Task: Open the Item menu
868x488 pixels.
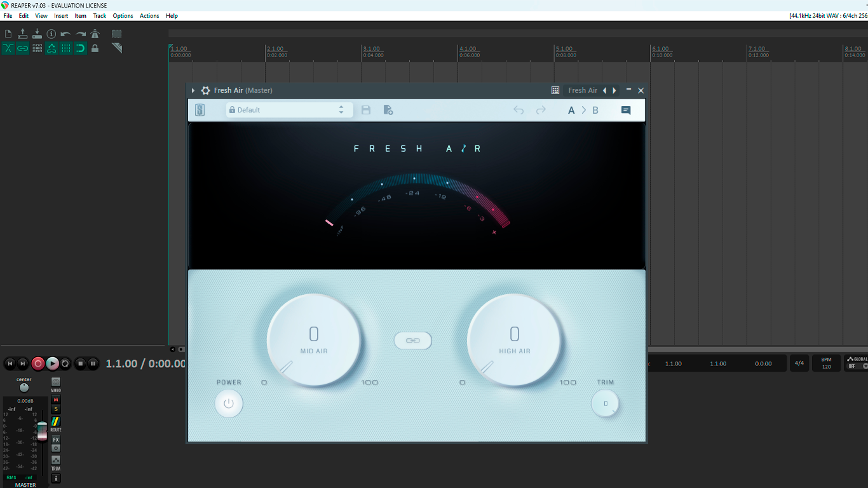Action: tap(81, 16)
